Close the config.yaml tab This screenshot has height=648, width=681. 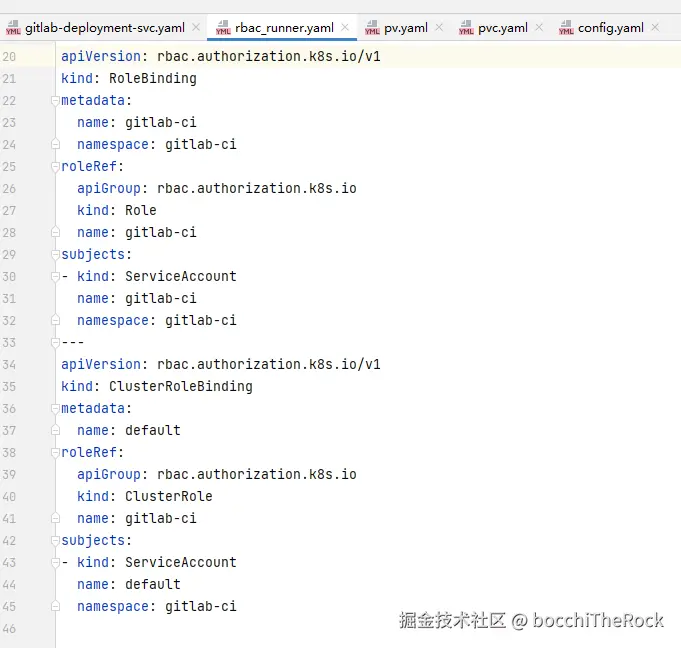click(x=655, y=27)
